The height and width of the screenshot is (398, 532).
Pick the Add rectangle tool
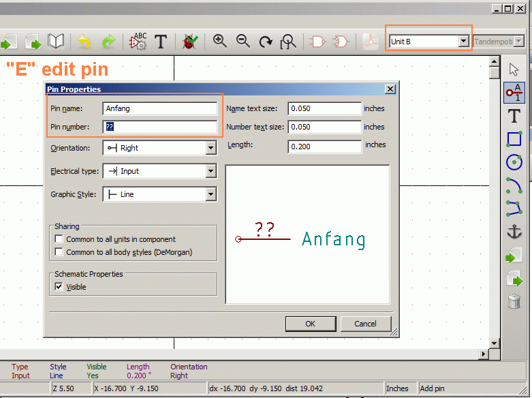514,139
